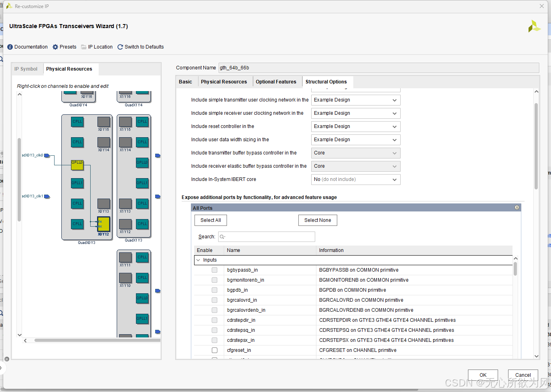
Task: Enable the cfgreset_in port checkbox
Action: click(x=215, y=350)
